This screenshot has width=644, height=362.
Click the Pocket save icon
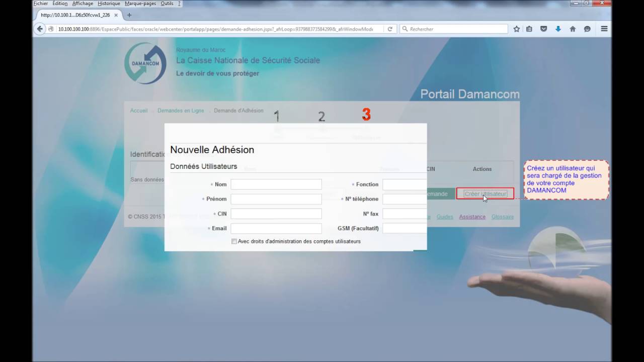(x=543, y=29)
